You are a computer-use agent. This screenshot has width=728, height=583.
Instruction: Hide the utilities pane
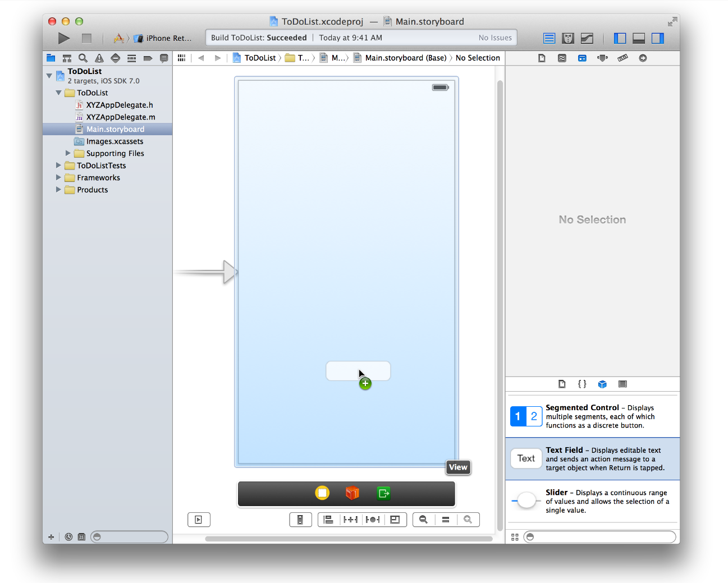click(658, 38)
